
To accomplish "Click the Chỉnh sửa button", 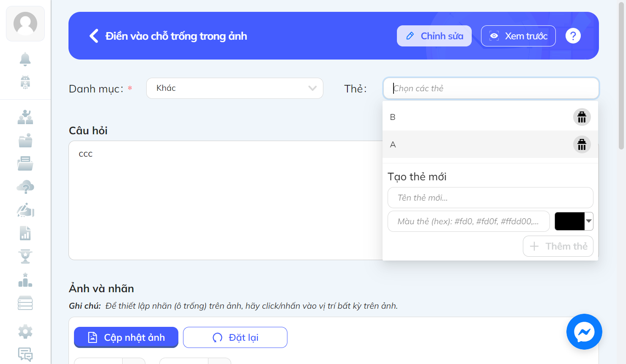I will coord(434,36).
